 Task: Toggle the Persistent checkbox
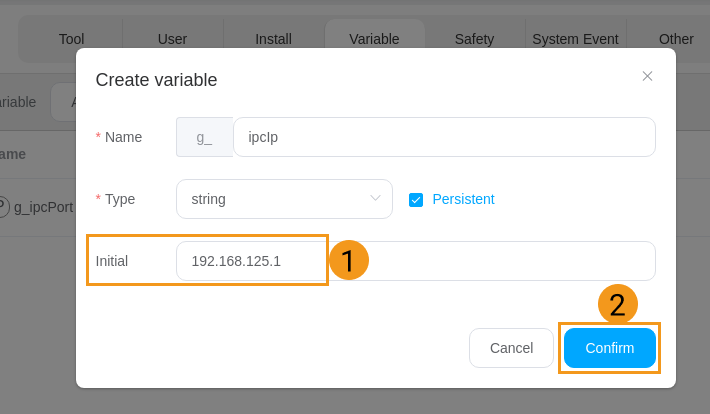[x=416, y=200]
